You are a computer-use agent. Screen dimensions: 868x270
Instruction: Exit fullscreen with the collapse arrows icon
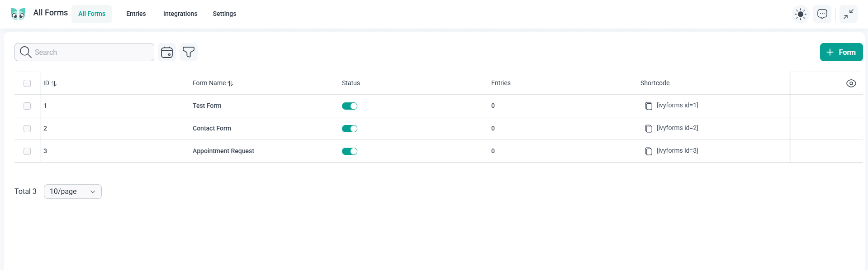848,14
